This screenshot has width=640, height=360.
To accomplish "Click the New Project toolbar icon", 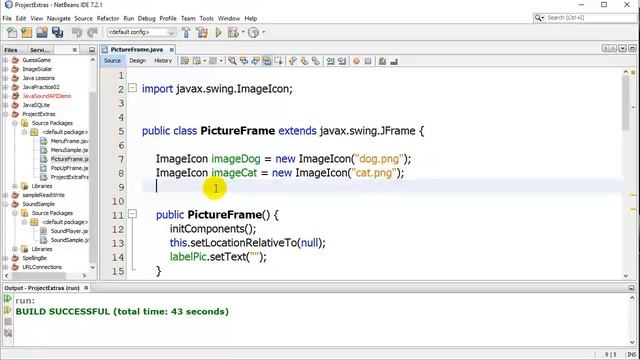I will pos(27,32).
